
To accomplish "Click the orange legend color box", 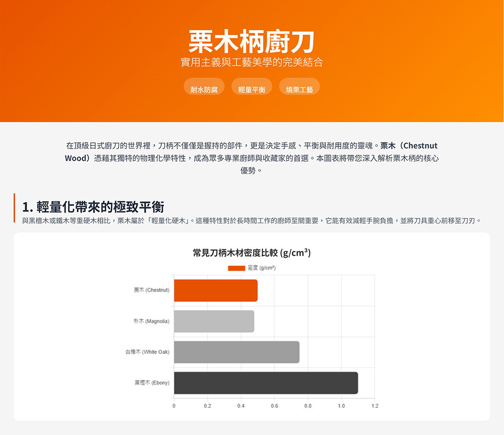I will pos(236,268).
